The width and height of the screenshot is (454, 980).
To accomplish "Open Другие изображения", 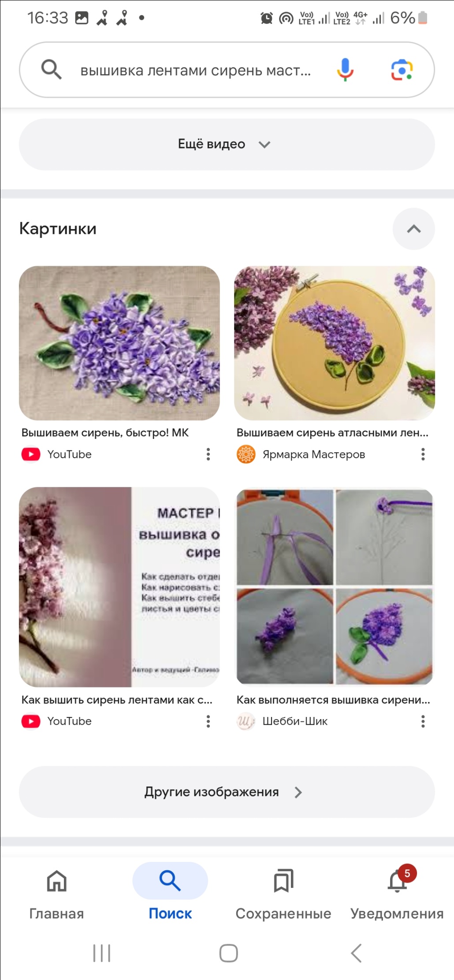I will (227, 792).
